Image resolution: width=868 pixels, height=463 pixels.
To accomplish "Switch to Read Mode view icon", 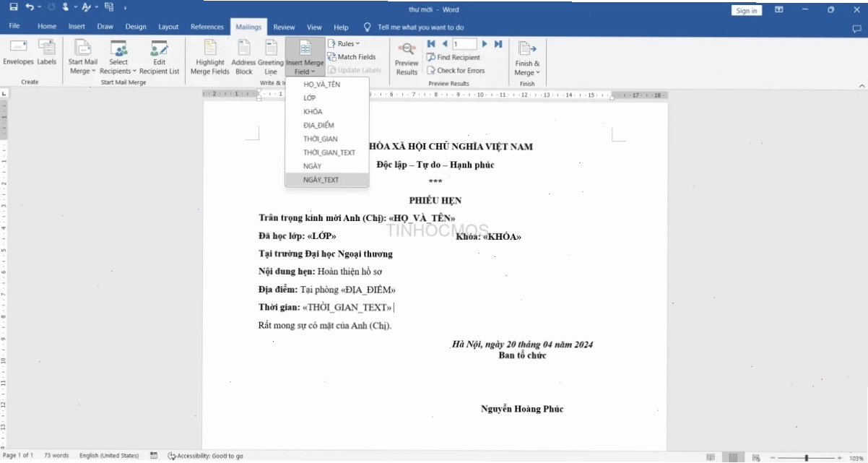I will coord(711,456).
